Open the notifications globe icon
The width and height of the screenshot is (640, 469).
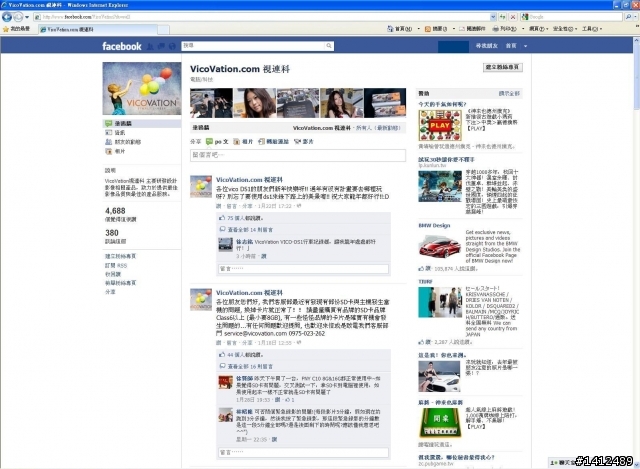click(172, 47)
